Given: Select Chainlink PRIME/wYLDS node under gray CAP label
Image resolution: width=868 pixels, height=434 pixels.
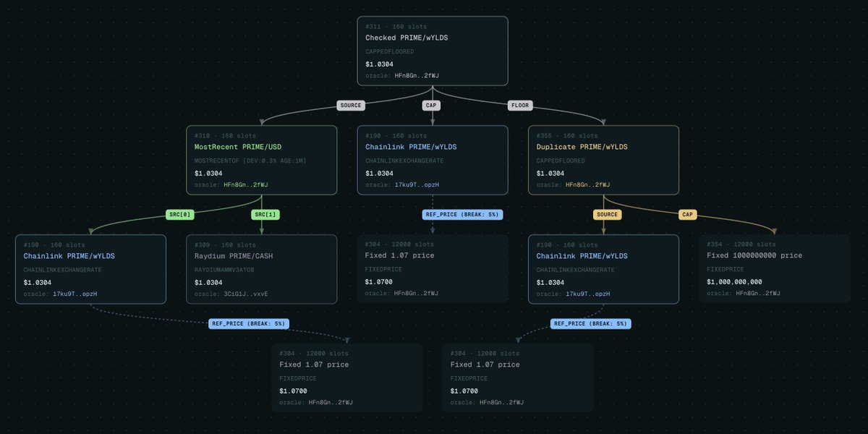Looking at the screenshot, I should point(433,160).
